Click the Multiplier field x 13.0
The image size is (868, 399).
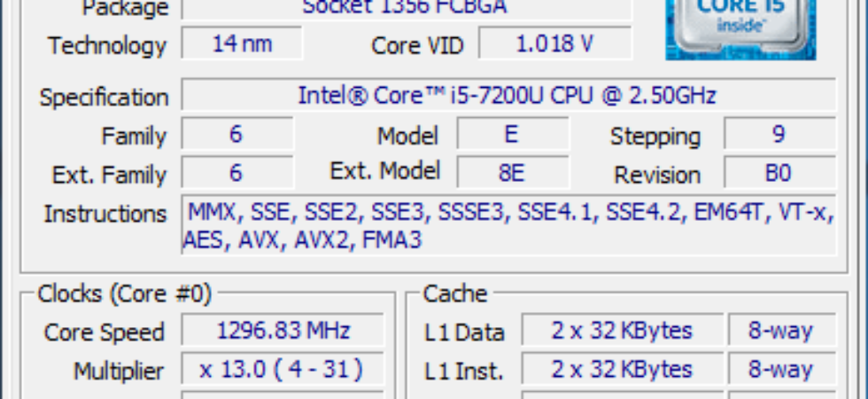click(x=283, y=369)
